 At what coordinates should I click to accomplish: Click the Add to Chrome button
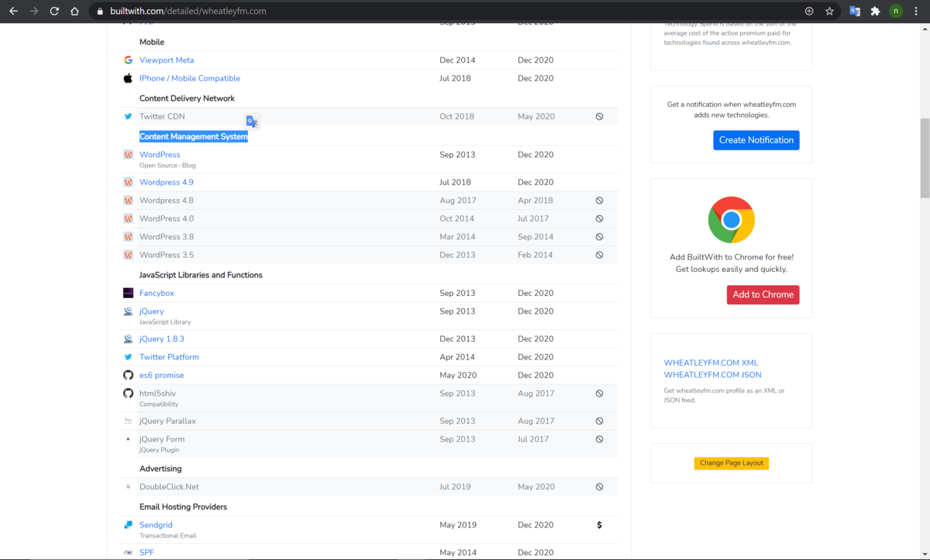tap(763, 294)
